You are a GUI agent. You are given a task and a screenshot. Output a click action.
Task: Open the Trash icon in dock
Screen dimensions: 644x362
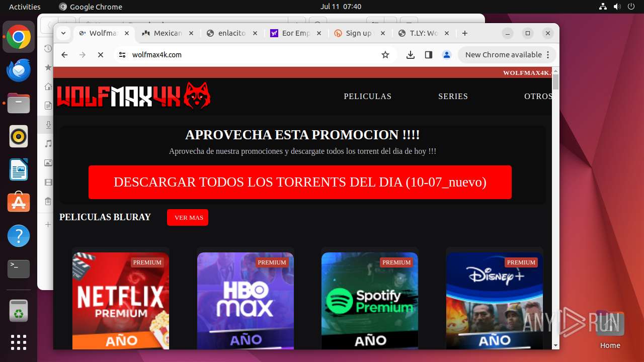tap(19, 311)
